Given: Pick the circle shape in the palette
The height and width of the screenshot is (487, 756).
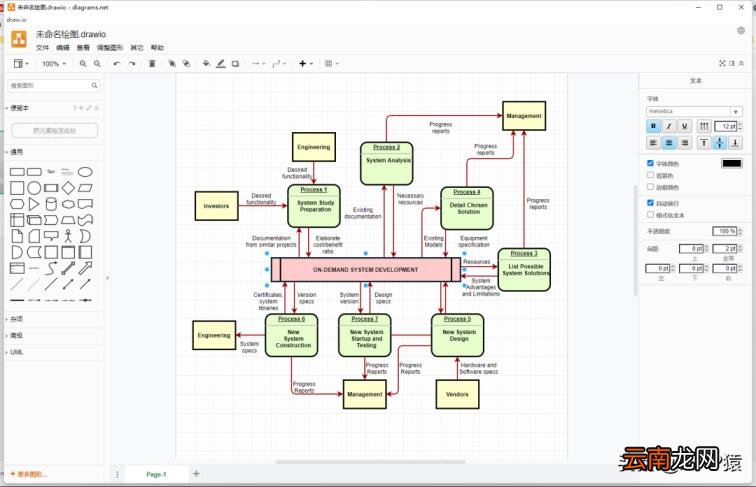Looking at the screenshot, I should pos(34,188).
